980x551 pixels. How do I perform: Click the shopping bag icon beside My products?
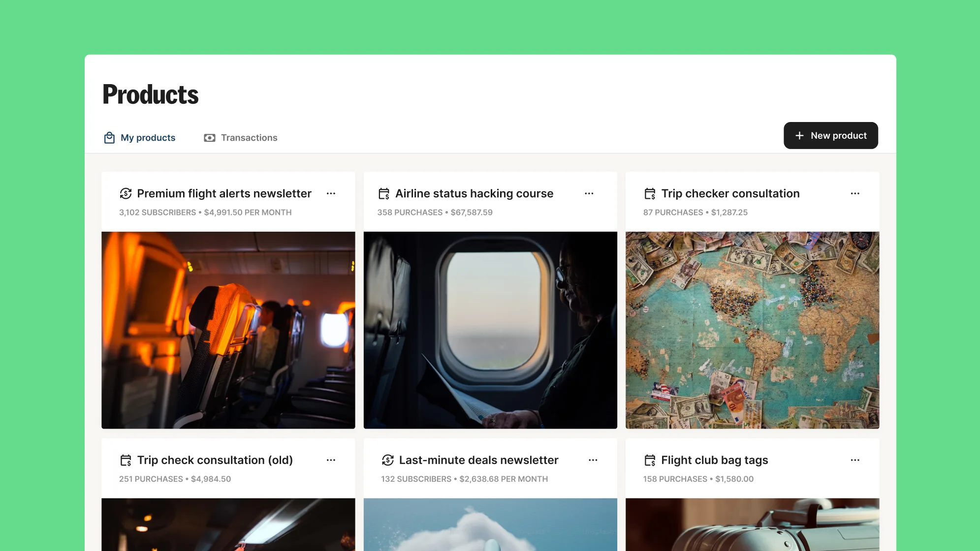[109, 138]
